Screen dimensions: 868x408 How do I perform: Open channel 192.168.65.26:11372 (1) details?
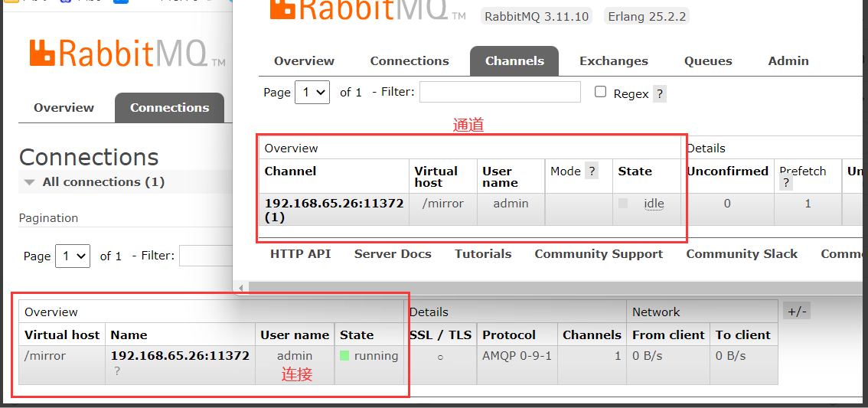(x=334, y=210)
